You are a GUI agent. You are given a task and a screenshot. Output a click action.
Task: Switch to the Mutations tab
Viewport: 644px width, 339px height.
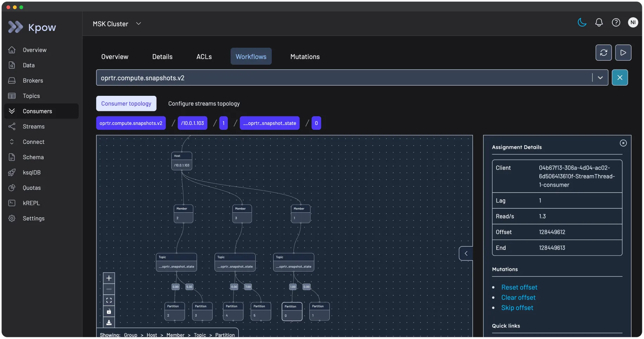point(305,56)
